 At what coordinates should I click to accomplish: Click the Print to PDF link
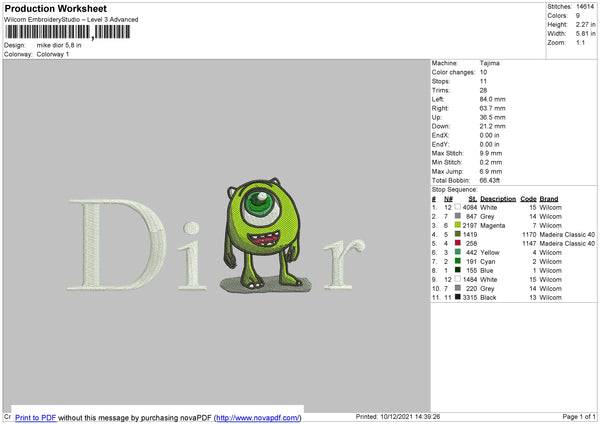click(35, 417)
